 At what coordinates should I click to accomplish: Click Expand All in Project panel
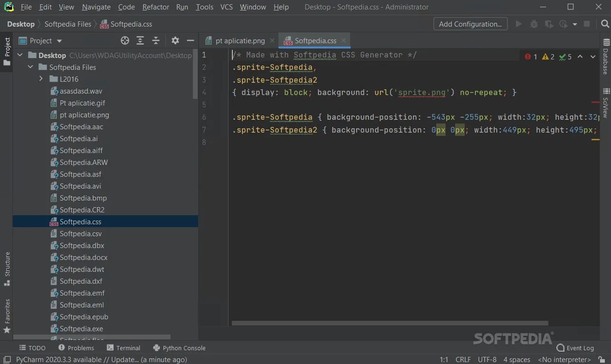coord(140,40)
